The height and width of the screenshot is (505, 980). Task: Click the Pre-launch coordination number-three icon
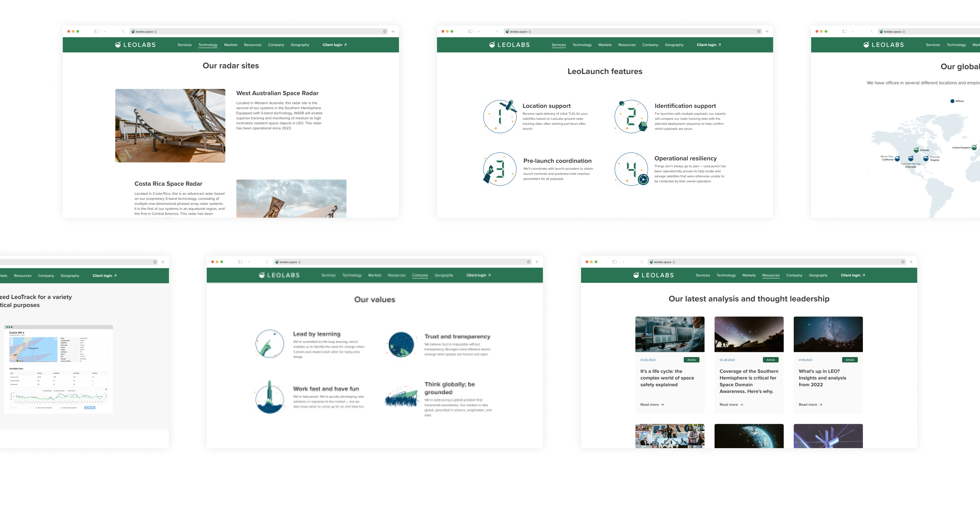pyautogui.click(x=499, y=169)
